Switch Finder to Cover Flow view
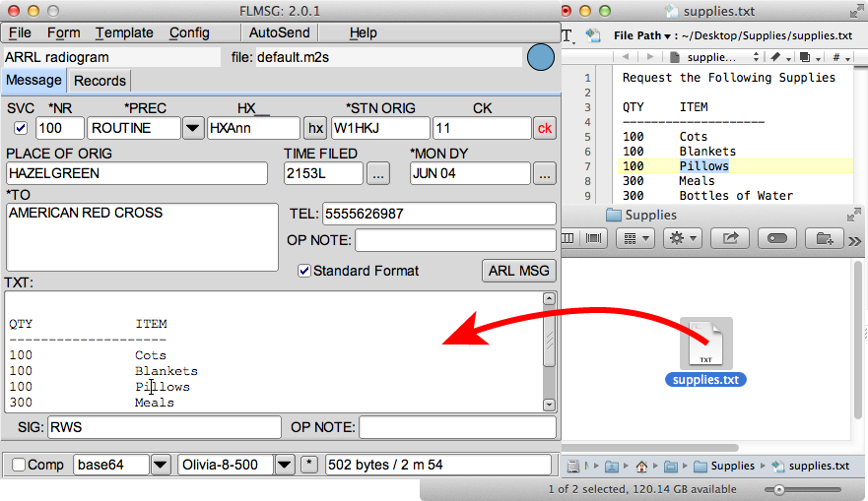The height and width of the screenshot is (501, 868). pos(593,238)
